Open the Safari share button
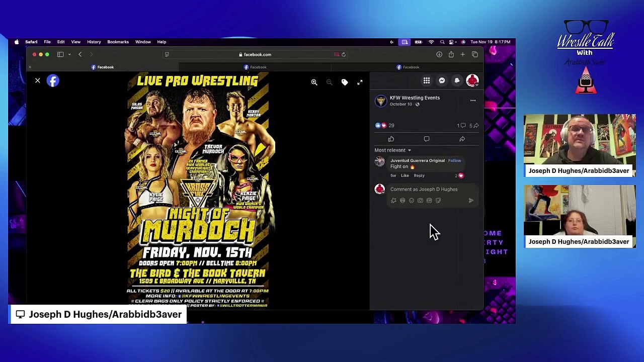 click(451, 54)
